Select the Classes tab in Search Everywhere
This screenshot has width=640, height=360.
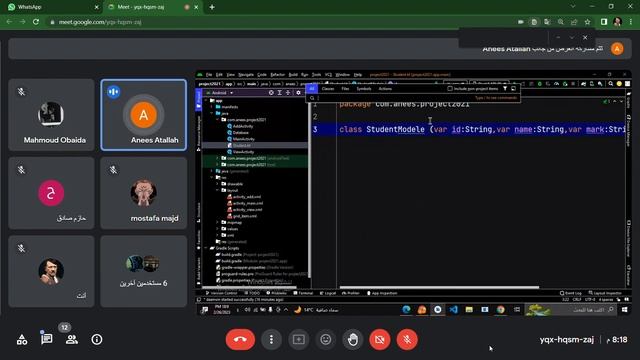pos(328,89)
